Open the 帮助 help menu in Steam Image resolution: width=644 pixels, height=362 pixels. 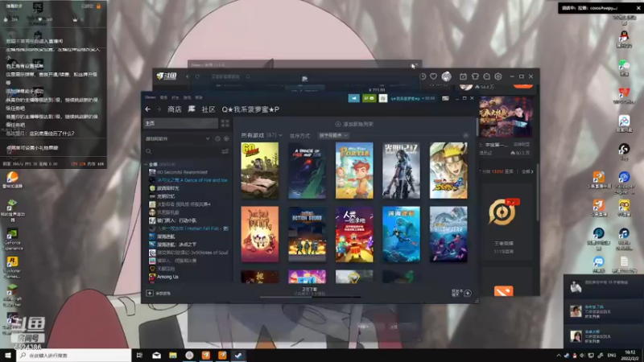(199, 97)
